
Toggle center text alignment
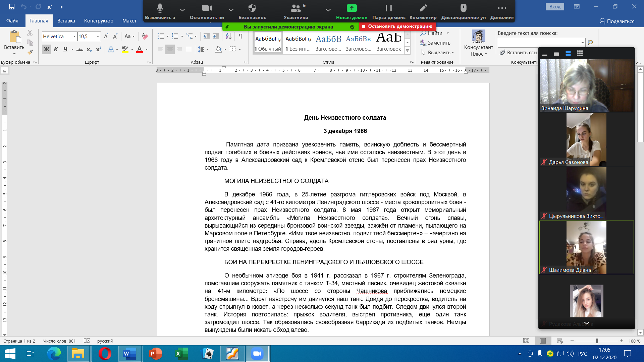(x=170, y=49)
